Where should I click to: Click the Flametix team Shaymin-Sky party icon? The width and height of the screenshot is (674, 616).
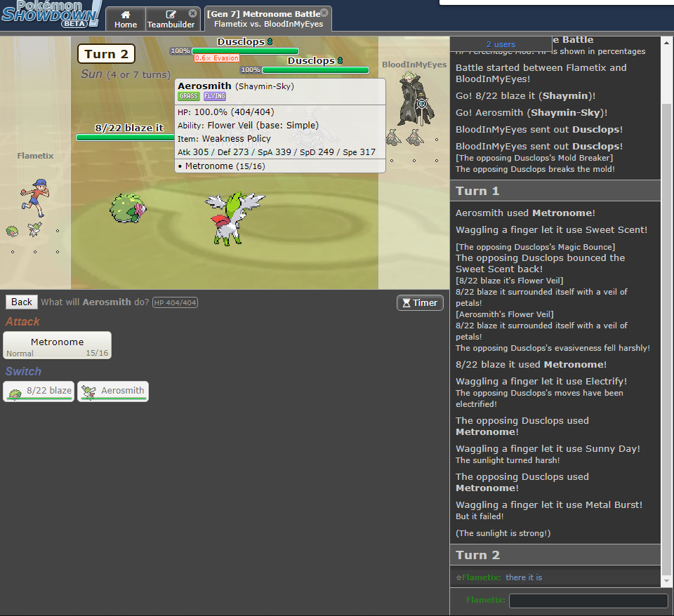point(34,229)
